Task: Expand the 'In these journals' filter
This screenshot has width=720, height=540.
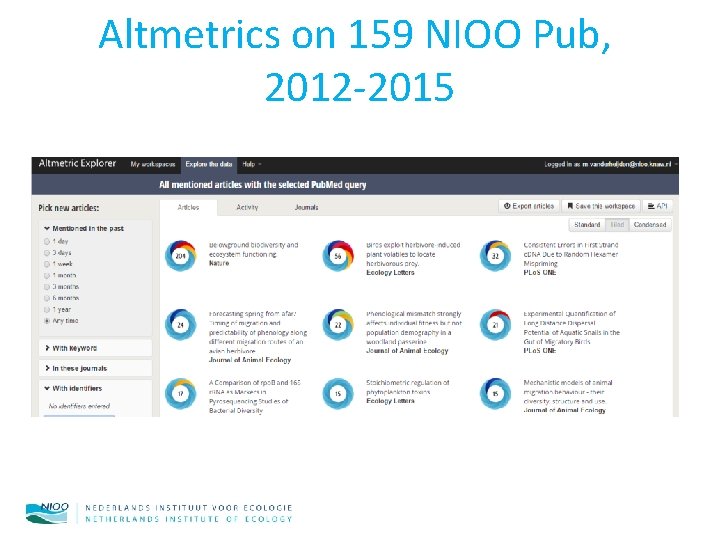Action: (95, 368)
